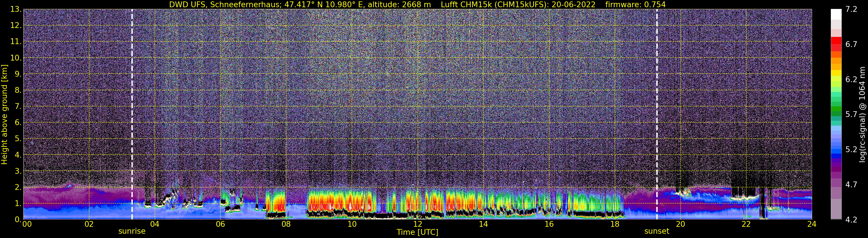Click the colorbar tick label '4.7'

pyautogui.click(x=851, y=184)
